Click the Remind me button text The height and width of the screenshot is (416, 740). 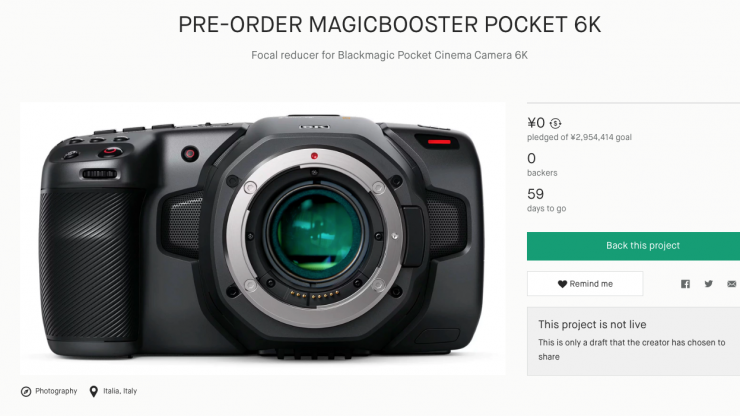[x=591, y=284]
